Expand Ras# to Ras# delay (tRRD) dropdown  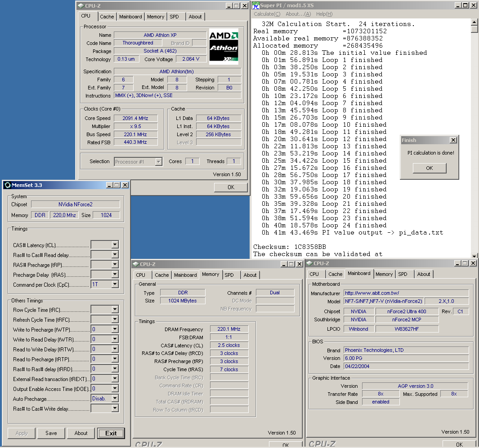115,369
